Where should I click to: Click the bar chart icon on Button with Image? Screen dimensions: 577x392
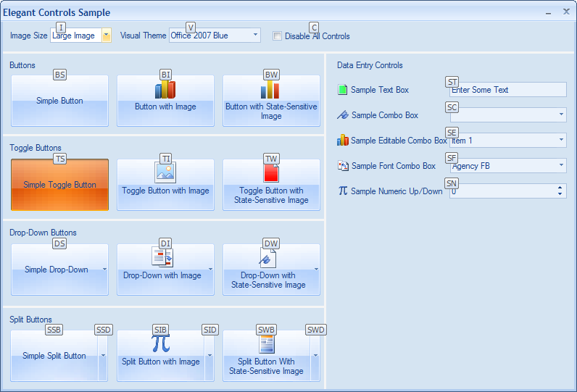pyautogui.click(x=165, y=89)
